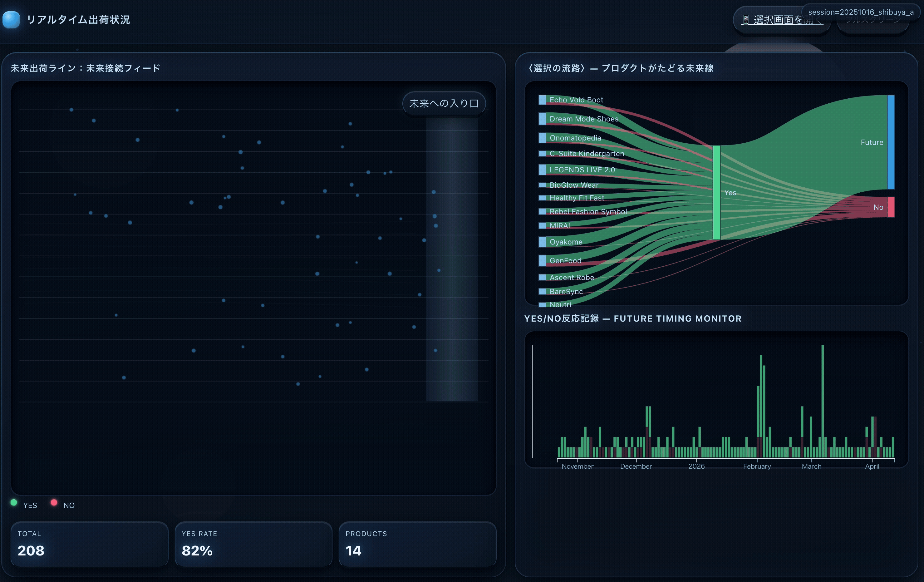The image size is (924, 582).
Task: Click the YES RATE 82% stat card
Action: 253,544
